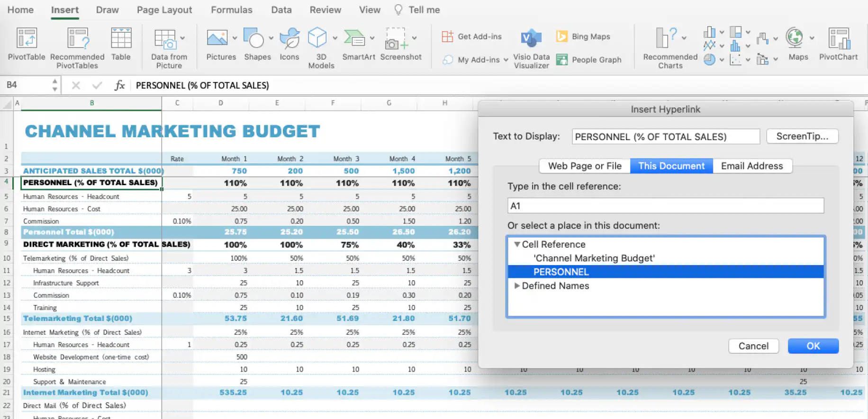The width and height of the screenshot is (868, 419).
Task: Expand the Defined Names tree node
Action: point(517,285)
